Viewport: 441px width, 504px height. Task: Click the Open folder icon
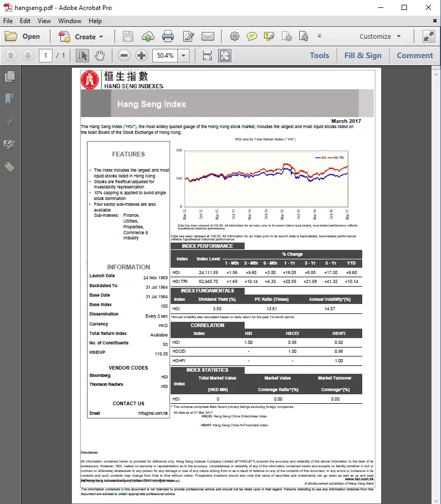(x=11, y=36)
